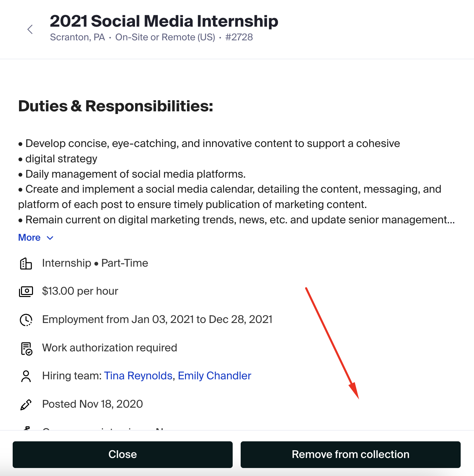This screenshot has width=474, height=476.
Task: Close the job details panel
Action: pyautogui.click(x=123, y=454)
